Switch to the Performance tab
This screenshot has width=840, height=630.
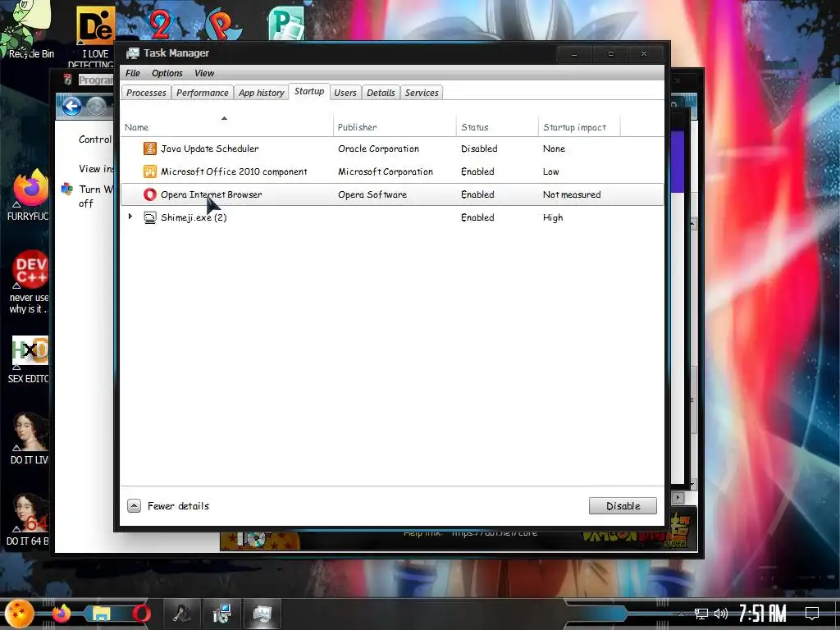(203, 93)
